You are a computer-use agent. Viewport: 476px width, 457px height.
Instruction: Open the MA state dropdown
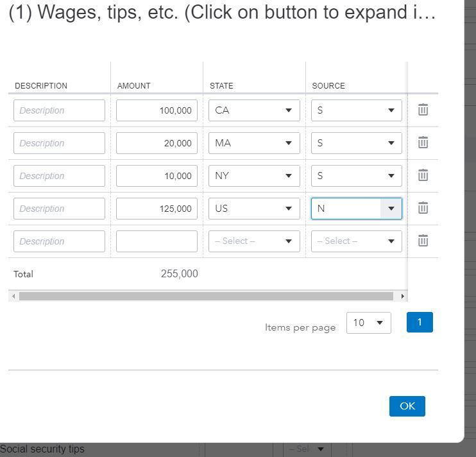(254, 143)
